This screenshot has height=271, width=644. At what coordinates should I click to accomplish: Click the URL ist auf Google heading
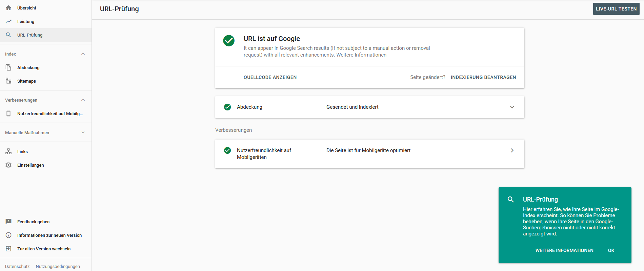pyautogui.click(x=272, y=39)
